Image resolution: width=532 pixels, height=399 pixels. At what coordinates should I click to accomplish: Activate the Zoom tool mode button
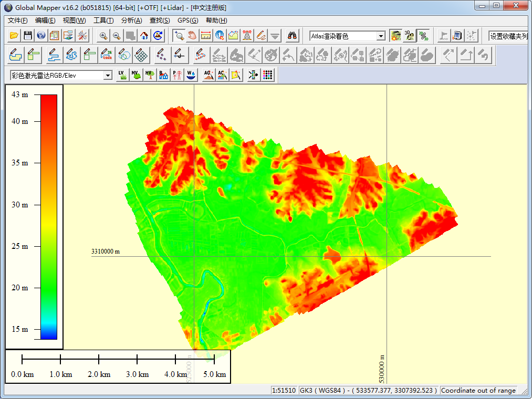pos(179,35)
